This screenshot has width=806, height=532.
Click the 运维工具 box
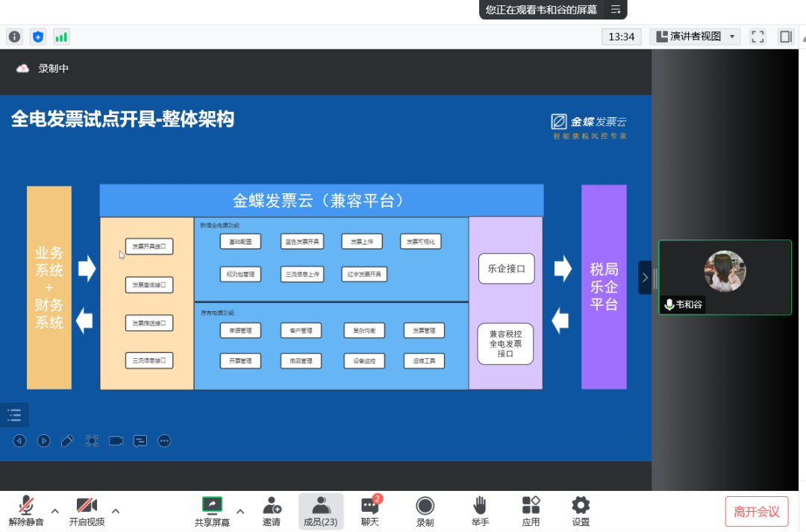(x=424, y=361)
